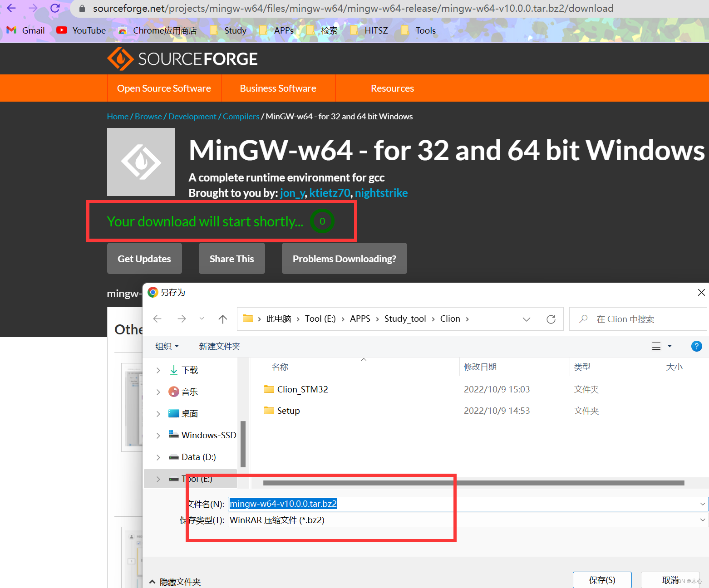Expand the 音乐 tree node
709x588 pixels.
tap(158, 392)
